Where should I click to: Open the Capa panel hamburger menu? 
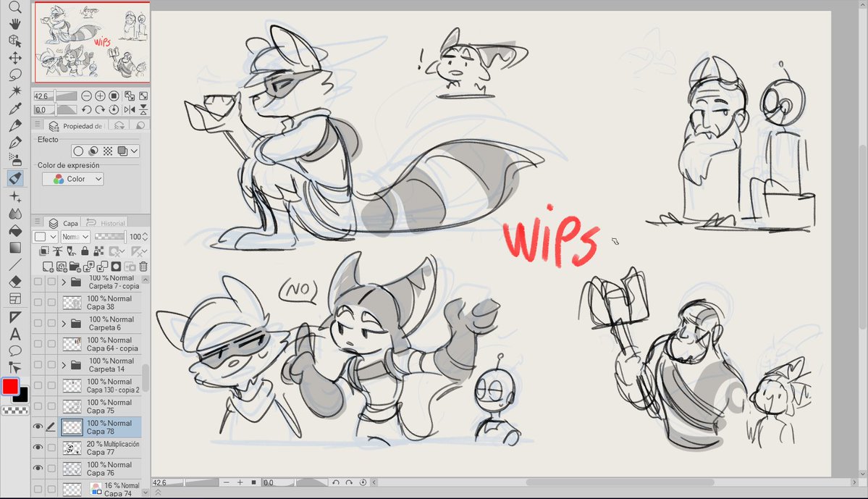(38, 222)
